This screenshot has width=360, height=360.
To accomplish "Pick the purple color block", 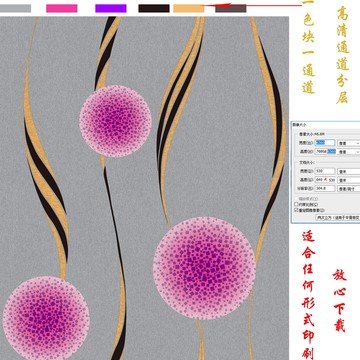I will (111, 8).
